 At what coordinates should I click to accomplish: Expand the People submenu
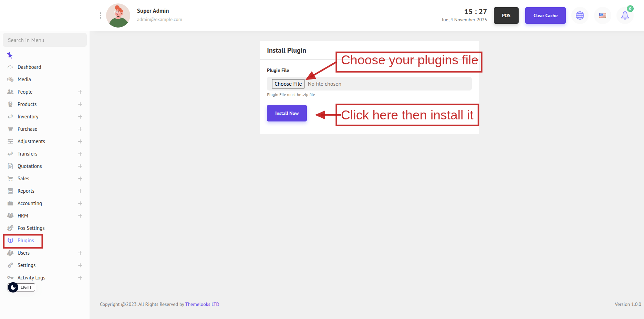(x=80, y=92)
